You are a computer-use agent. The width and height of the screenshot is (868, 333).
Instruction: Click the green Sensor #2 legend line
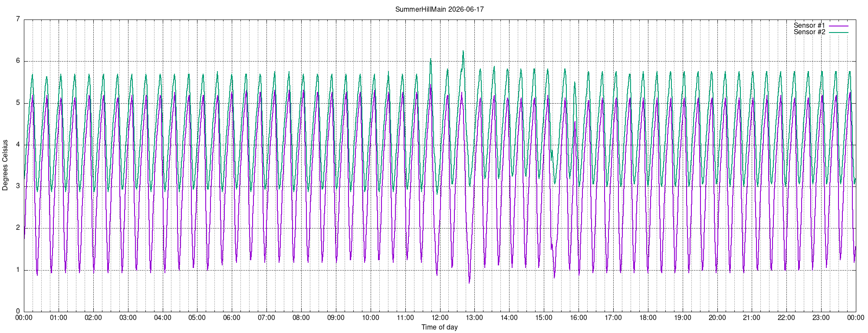838,33
